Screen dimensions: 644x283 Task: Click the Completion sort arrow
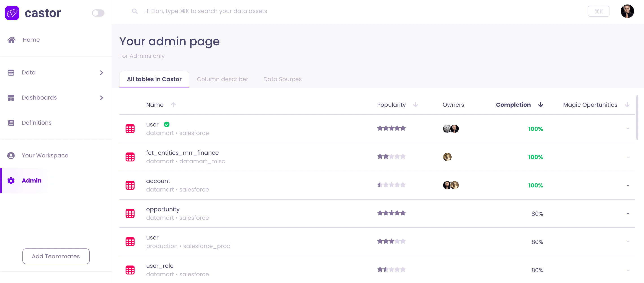(540, 105)
